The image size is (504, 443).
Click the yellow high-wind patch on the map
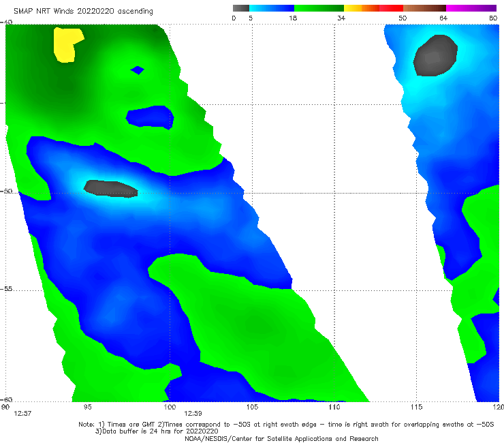pos(67,45)
